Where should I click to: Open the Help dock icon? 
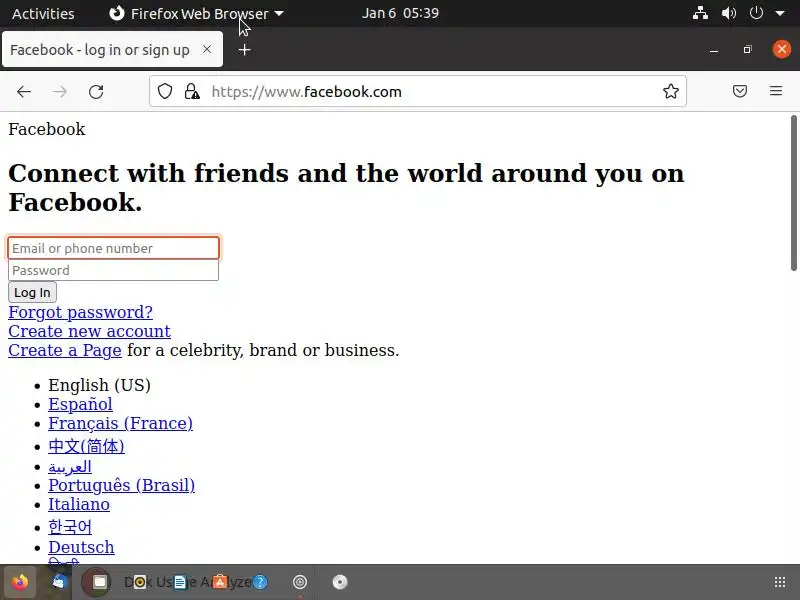[x=260, y=582]
